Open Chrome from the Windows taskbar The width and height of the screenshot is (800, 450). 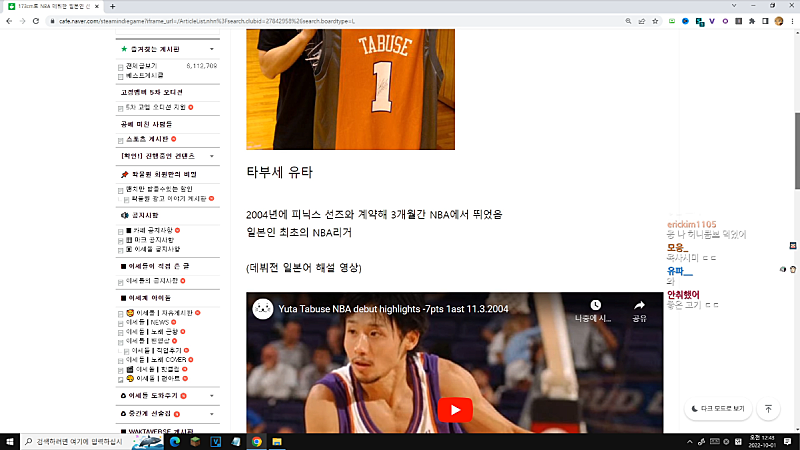(256, 441)
